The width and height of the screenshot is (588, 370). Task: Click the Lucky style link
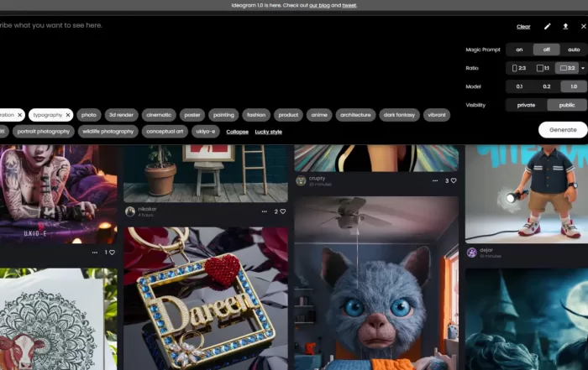(269, 132)
